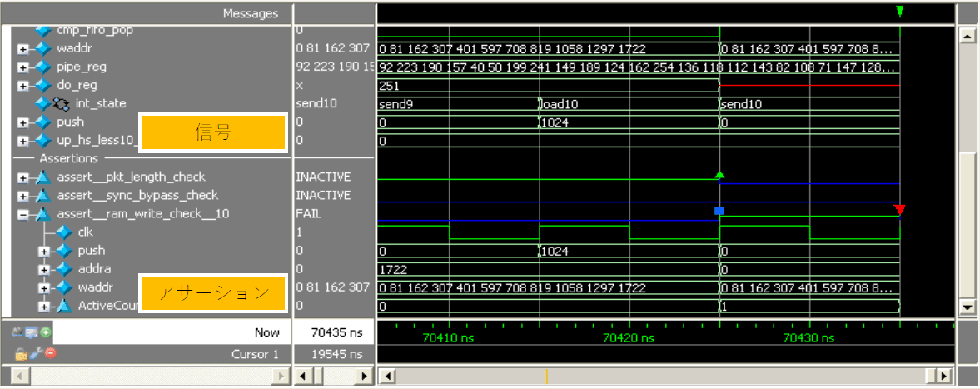Click the FSM state icon beside int_state
The image size is (980, 389).
click(x=61, y=104)
